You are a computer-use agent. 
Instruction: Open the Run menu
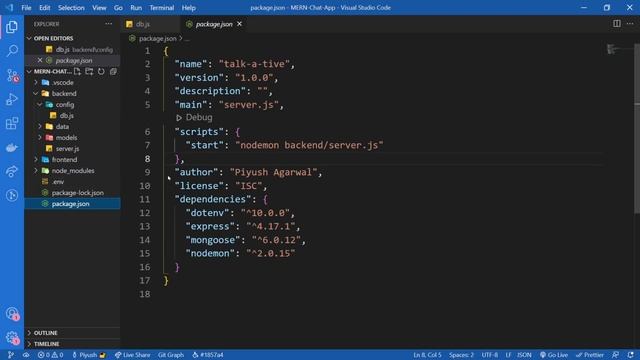pos(136,8)
